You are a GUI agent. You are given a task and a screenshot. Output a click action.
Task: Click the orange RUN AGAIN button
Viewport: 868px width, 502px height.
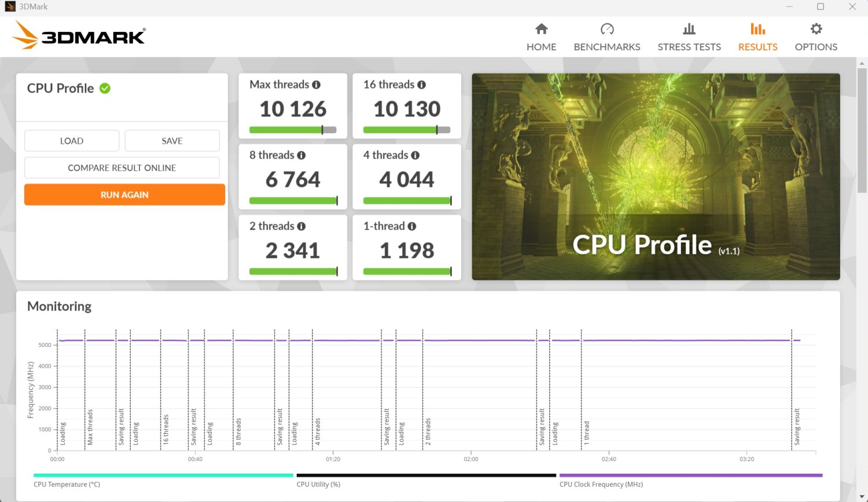[x=124, y=195]
